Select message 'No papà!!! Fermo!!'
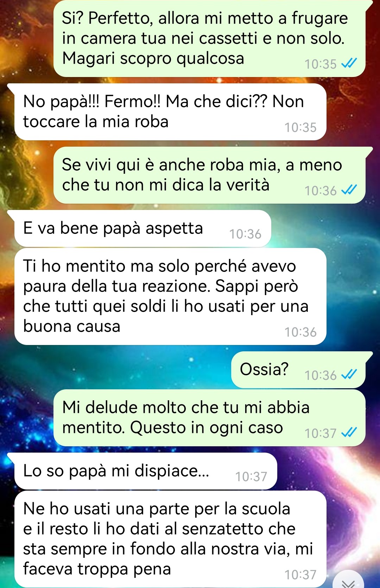 click(170, 112)
